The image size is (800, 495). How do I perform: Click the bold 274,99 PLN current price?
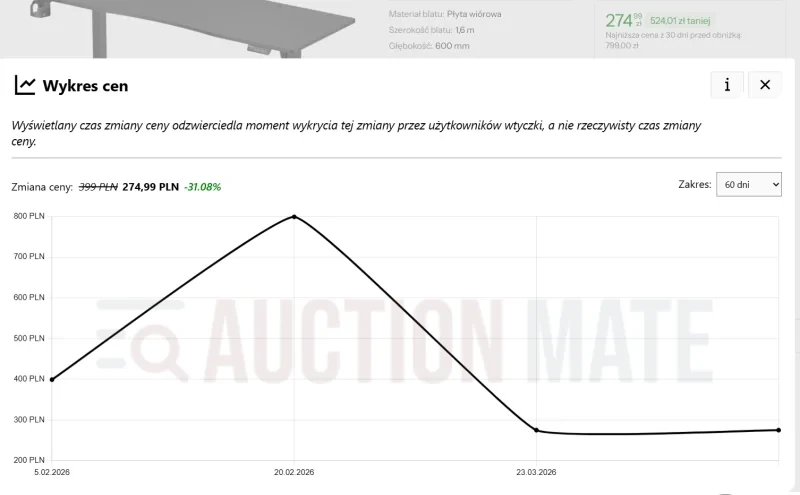[150, 187]
